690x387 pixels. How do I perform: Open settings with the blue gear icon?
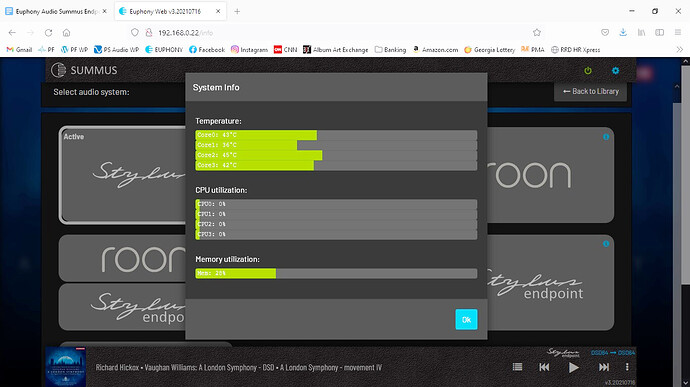pos(615,70)
